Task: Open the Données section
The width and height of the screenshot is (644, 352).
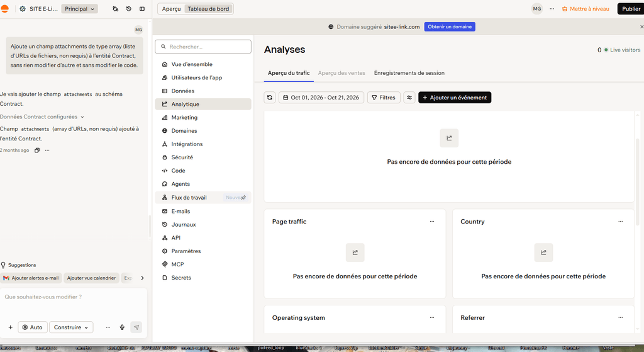Action: click(203, 91)
